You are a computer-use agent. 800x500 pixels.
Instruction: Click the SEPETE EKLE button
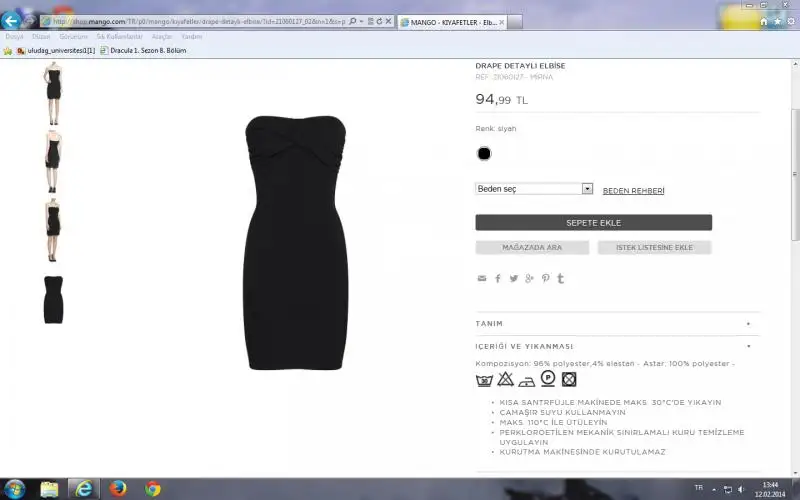coord(593,222)
